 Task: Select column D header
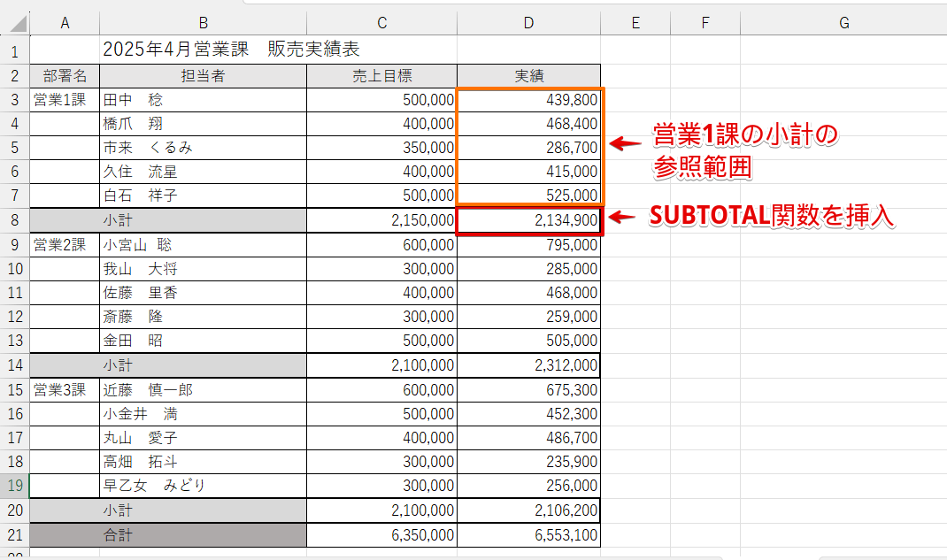pos(528,23)
